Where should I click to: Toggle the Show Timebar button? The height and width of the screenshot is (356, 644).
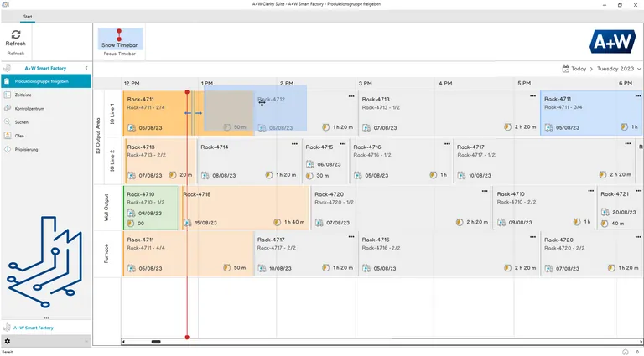tap(121, 39)
